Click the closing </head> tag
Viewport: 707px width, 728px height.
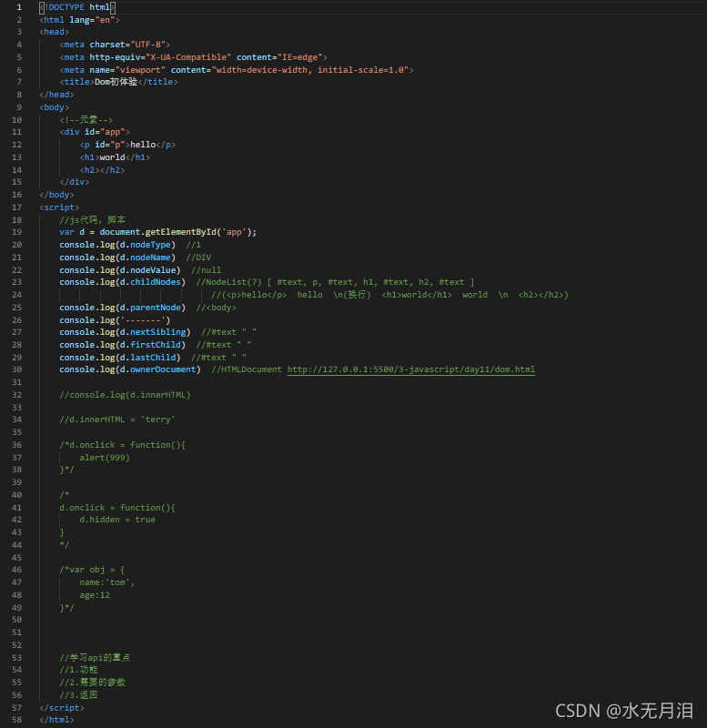56,95
